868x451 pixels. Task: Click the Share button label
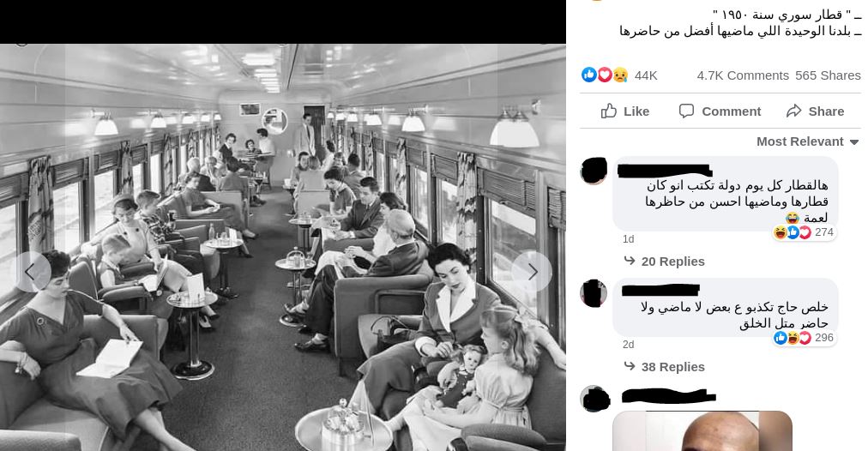click(826, 111)
